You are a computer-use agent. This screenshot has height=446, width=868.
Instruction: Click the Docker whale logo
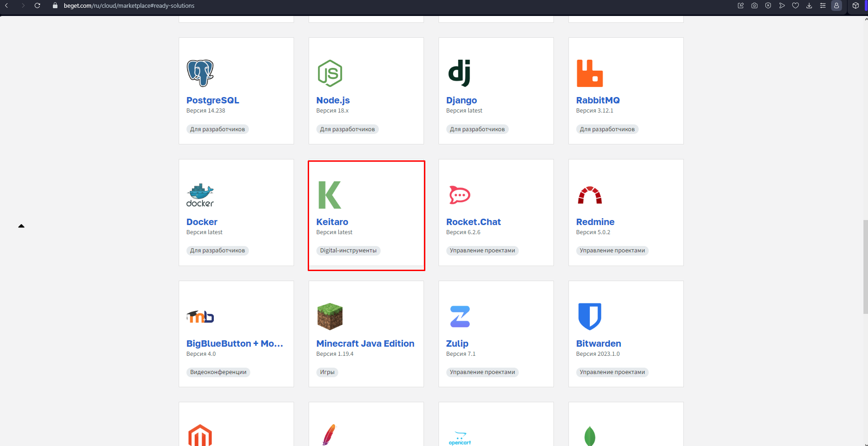pyautogui.click(x=200, y=195)
